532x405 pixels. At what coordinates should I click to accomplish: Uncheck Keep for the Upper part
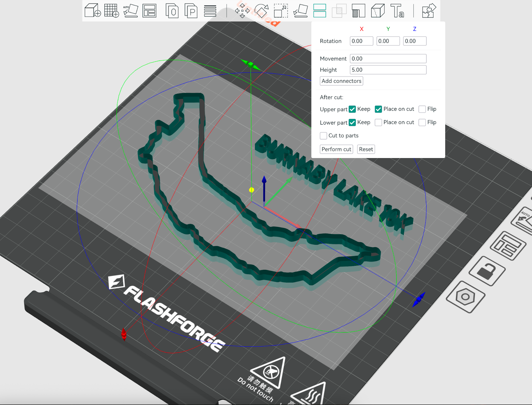(x=352, y=109)
